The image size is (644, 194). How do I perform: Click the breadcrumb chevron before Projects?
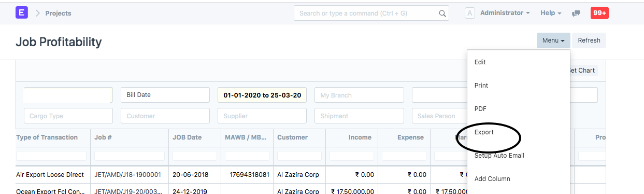coord(38,13)
